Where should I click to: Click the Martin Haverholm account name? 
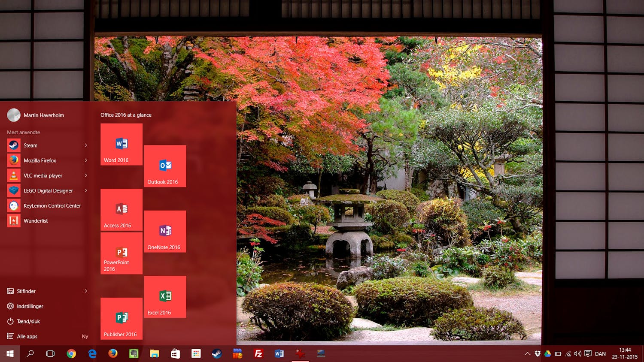pos(43,115)
